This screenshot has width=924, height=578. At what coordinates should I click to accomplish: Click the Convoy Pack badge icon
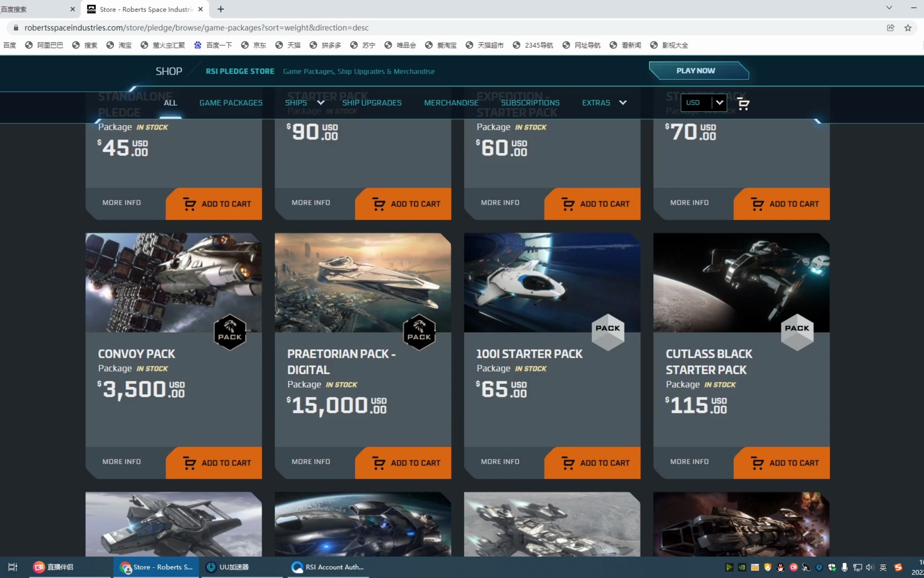[230, 332]
